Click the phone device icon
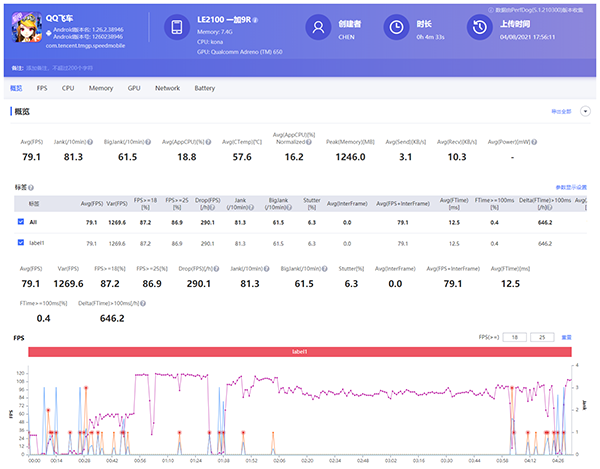The height and width of the screenshot is (469, 600). (x=175, y=28)
